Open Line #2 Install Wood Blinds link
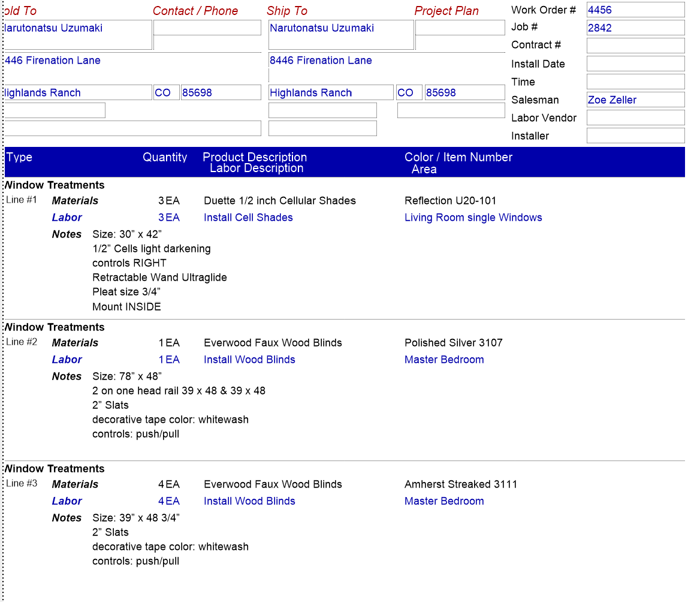 (x=249, y=360)
